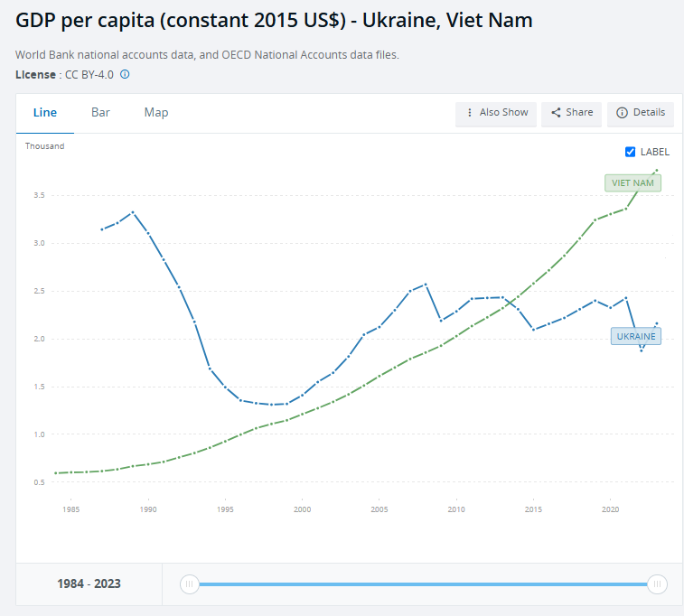
Task: Click the right year range slider handle
Action: tap(657, 584)
